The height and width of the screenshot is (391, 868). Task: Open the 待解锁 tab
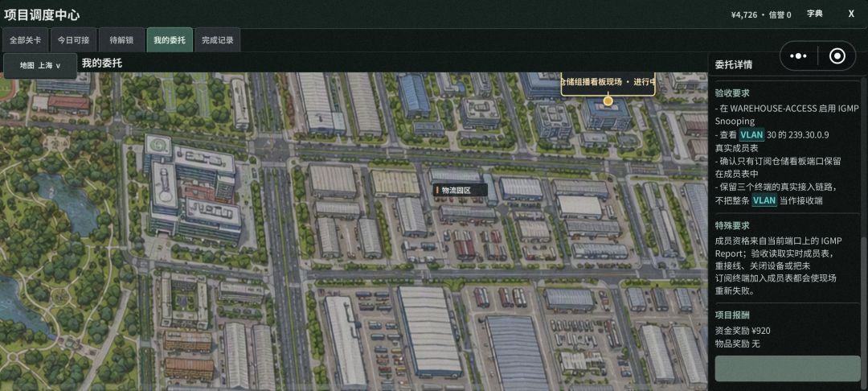[121, 40]
